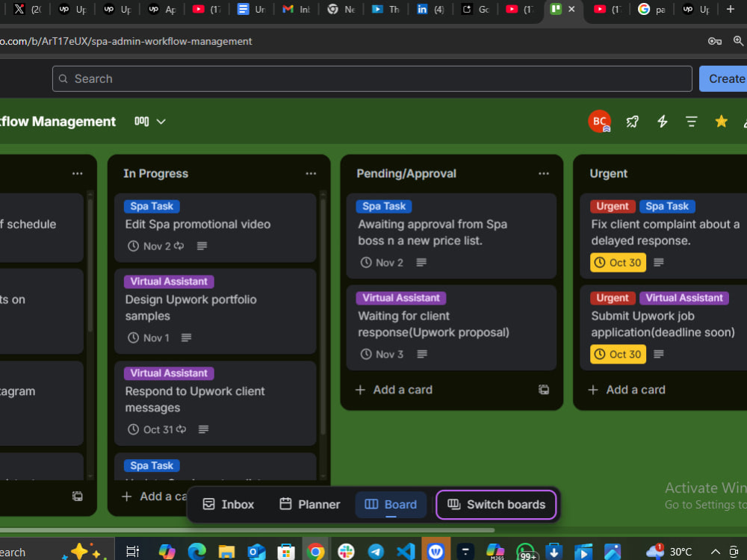Toggle Oct 30 due date on Submit Upwork job application
Screen dimensions: 747x560
point(618,354)
